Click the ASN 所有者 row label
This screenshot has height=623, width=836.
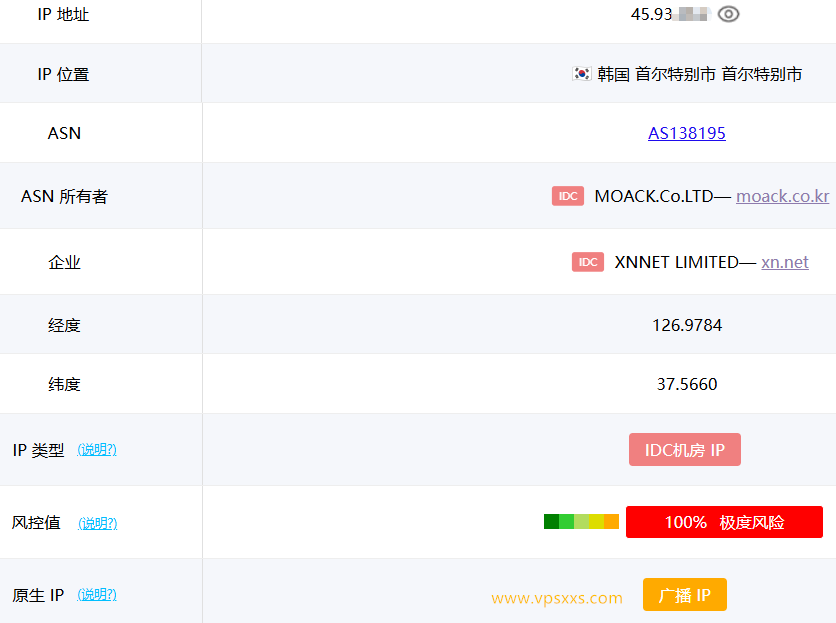[64, 196]
